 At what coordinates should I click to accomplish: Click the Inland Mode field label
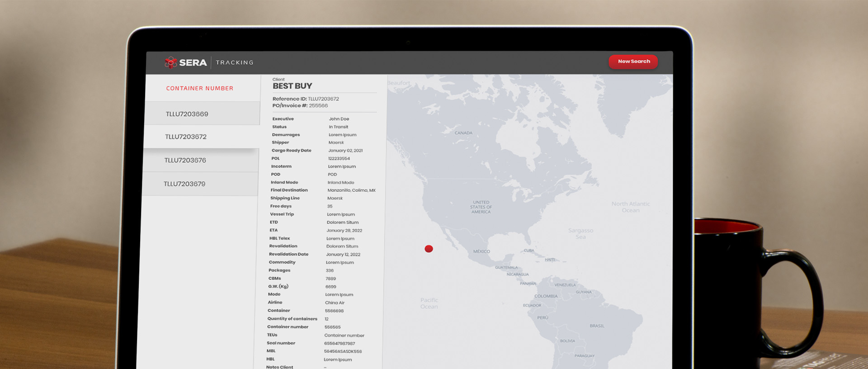point(284,182)
